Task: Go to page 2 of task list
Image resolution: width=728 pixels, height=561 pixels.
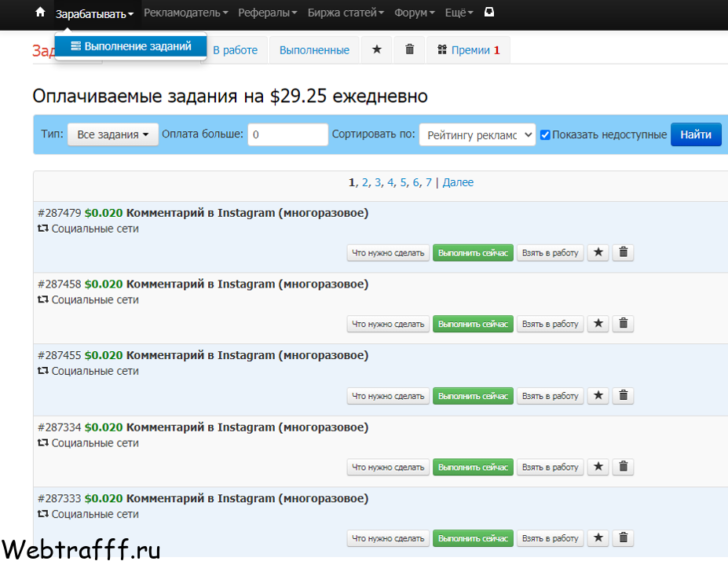Action: (365, 182)
